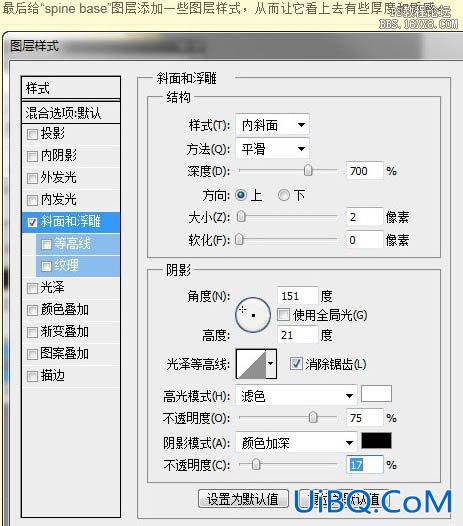
Task: Open the 阴影模式 颜色加深 dropdown
Action: click(x=296, y=443)
